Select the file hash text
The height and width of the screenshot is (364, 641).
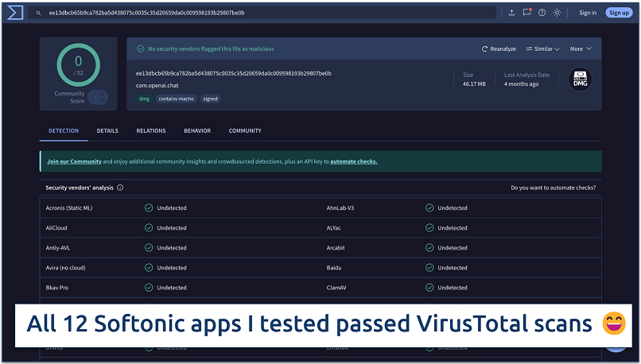click(x=234, y=74)
